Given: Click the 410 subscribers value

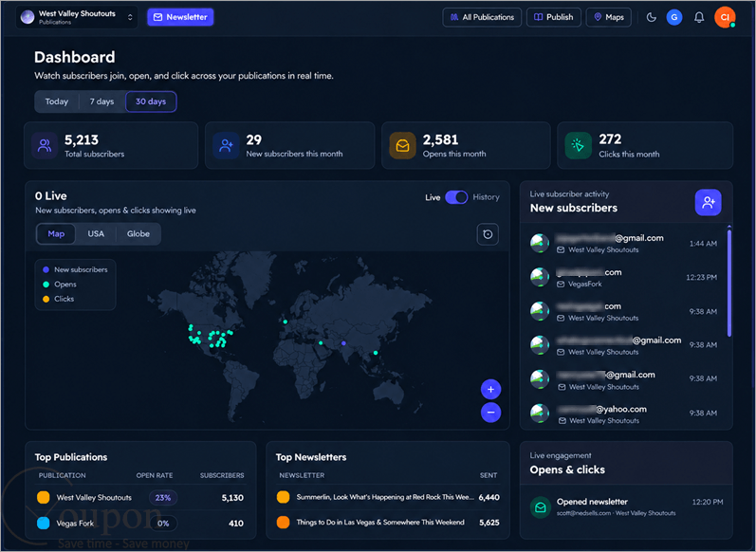Looking at the screenshot, I should [236, 524].
